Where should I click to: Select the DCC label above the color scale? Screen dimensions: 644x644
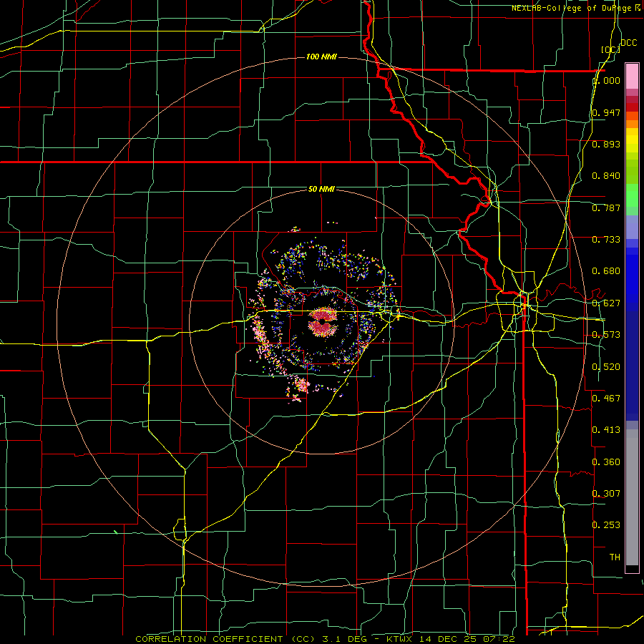point(628,42)
